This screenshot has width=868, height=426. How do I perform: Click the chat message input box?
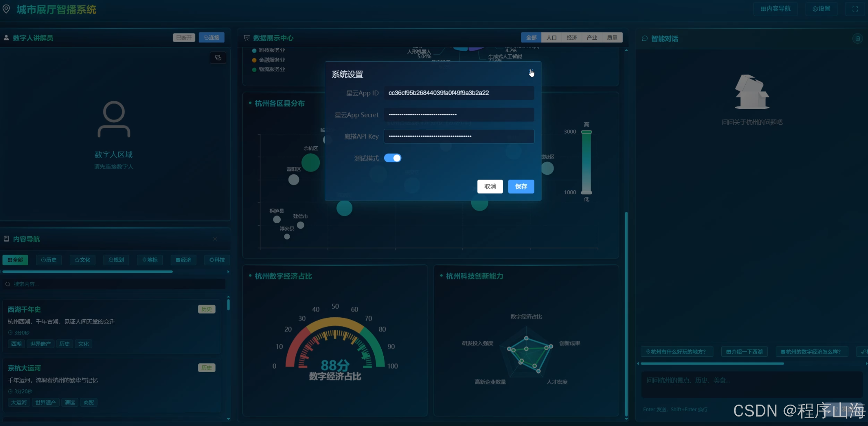pos(752,384)
